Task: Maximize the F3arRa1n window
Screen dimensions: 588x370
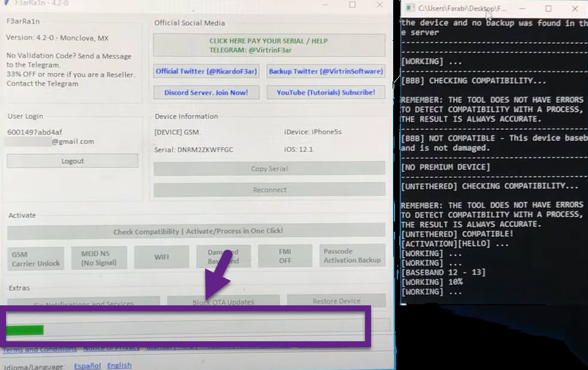Action: tap(352, 5)
